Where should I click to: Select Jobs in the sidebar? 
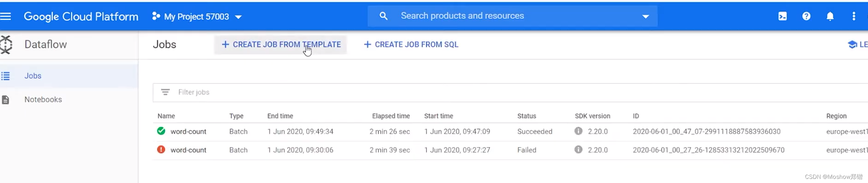pos(33,76)
